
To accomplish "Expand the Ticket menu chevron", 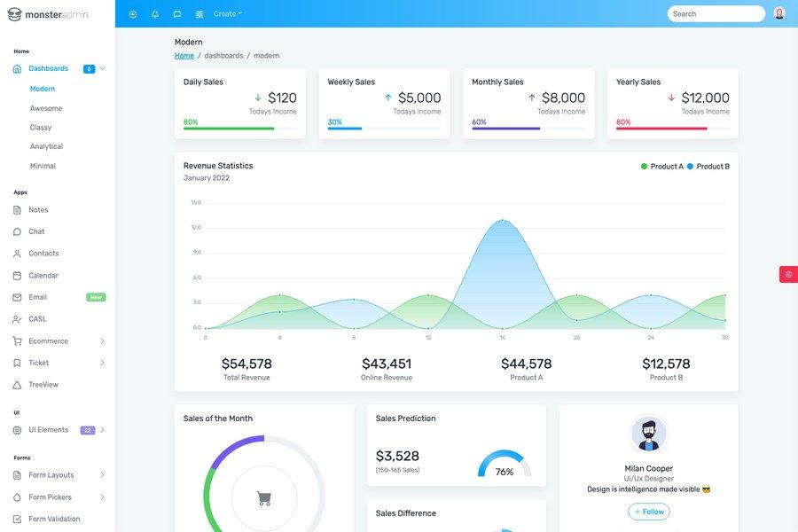I will tap(101, 361).
